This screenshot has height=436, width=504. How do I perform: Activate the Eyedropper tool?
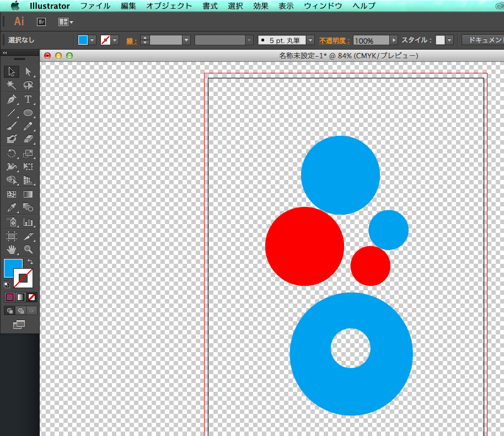12,208
